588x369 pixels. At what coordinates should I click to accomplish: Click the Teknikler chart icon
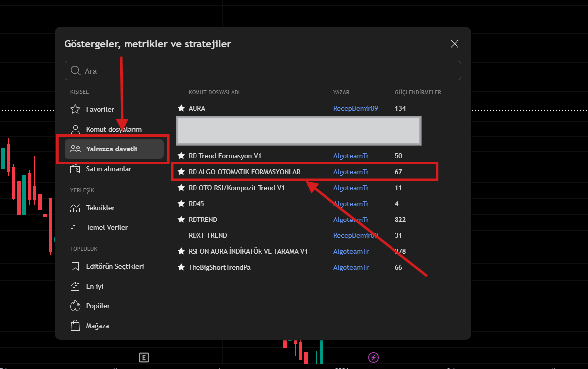coord(75,208)
